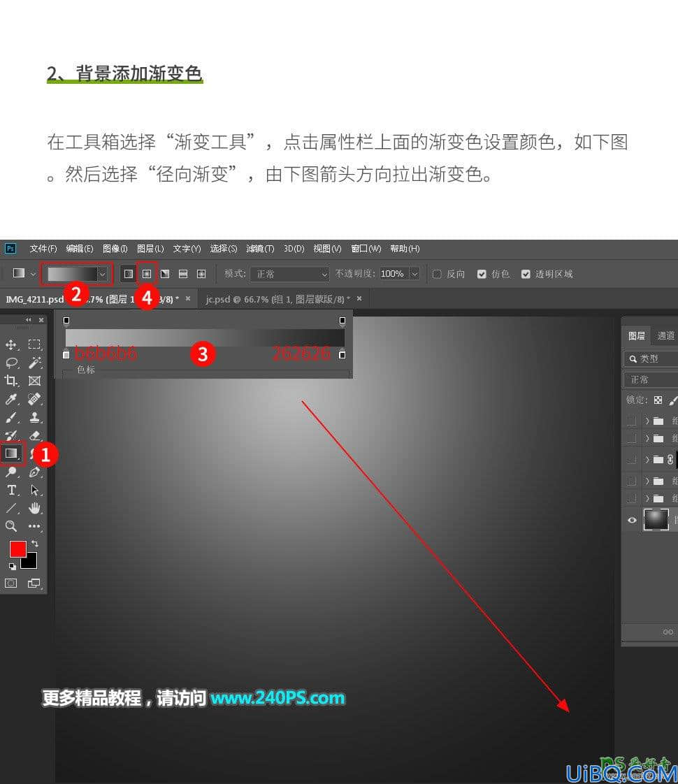Screen dimensions: 678x784
Task: Select the History Brush tool
Action: click(10, 435)
